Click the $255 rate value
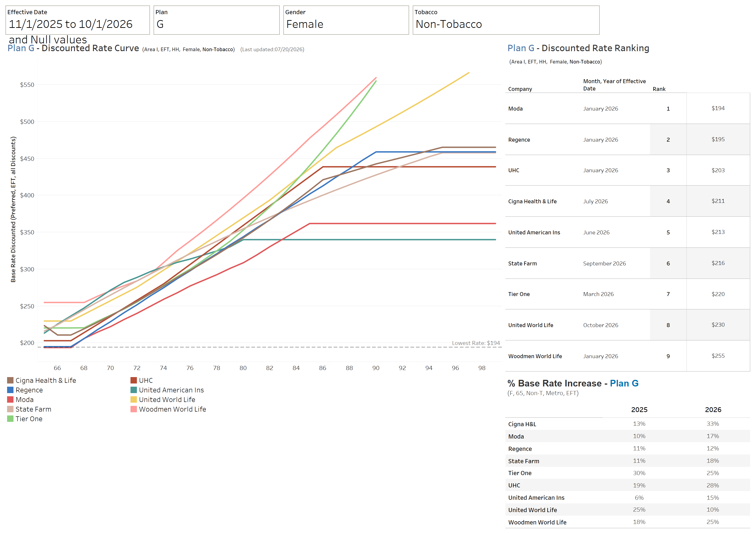The width and height of the screenshot is (756, 534). pos(718,356)
